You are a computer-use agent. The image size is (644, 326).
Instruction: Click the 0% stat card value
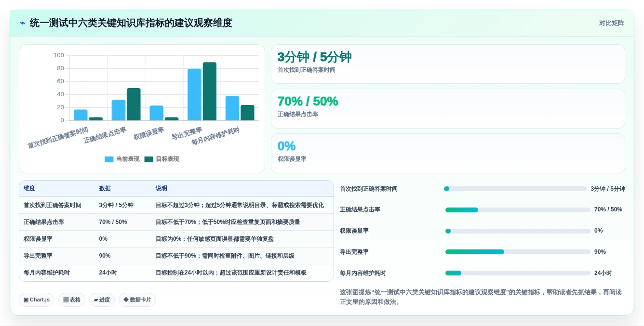tap(286, 146)
